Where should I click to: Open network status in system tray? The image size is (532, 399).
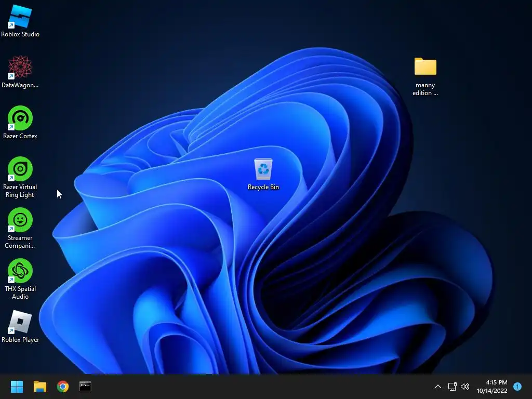[x=453, y=387]
